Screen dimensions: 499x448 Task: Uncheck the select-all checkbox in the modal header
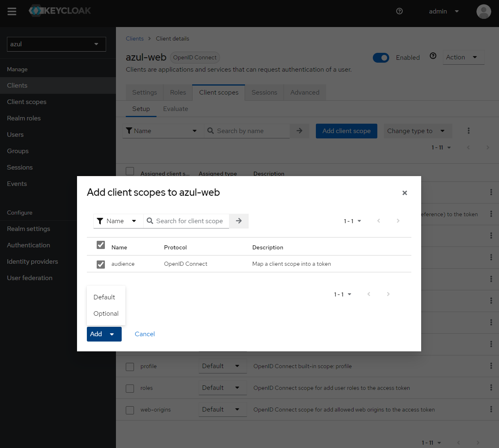[x=100, y=244]
